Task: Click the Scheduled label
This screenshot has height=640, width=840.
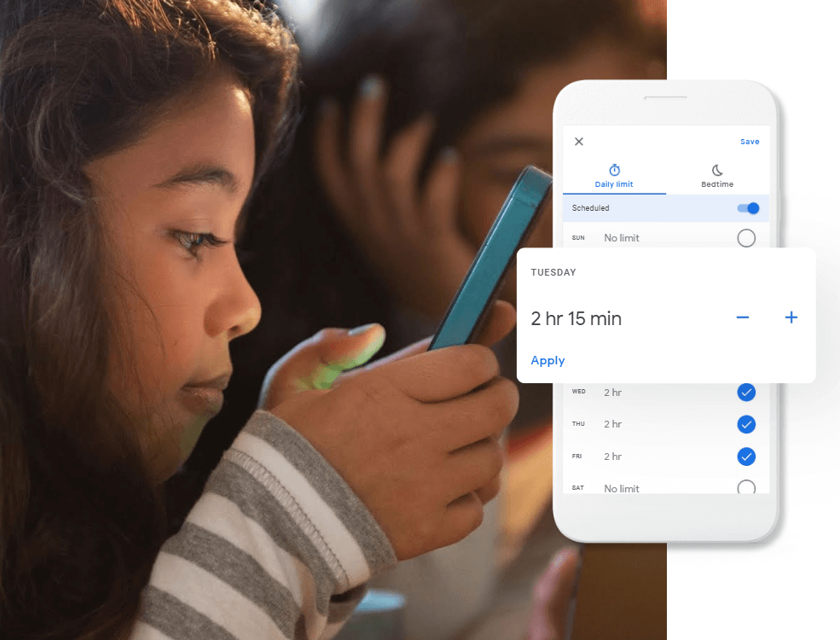Action: click(590, 208)
